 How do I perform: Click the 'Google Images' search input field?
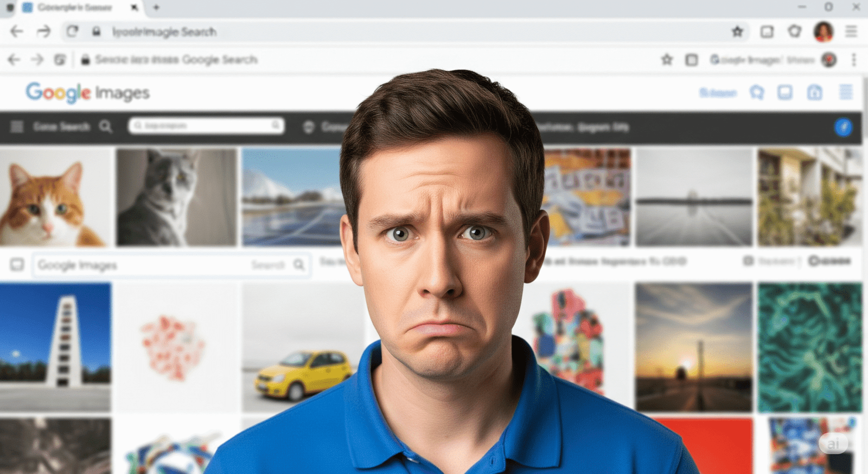[x=171, y=265]
